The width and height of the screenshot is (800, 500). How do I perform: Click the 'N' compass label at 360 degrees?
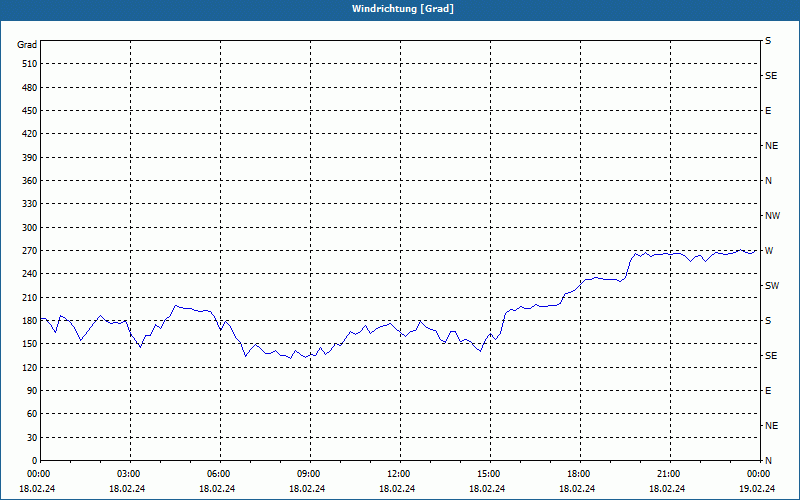tap(768, 181)
